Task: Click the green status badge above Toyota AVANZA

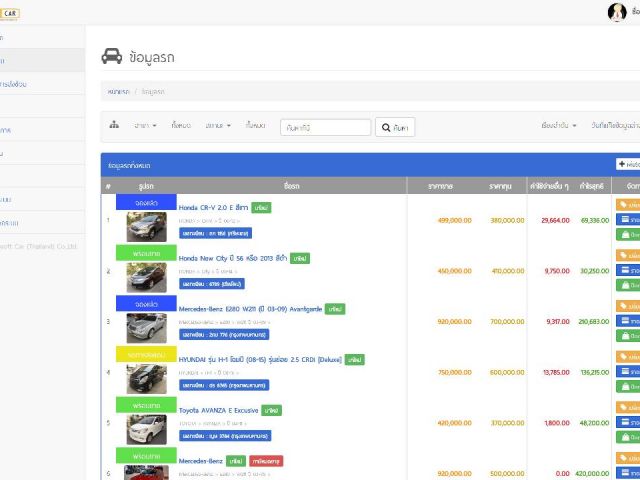Action: (x=146, y=405)
